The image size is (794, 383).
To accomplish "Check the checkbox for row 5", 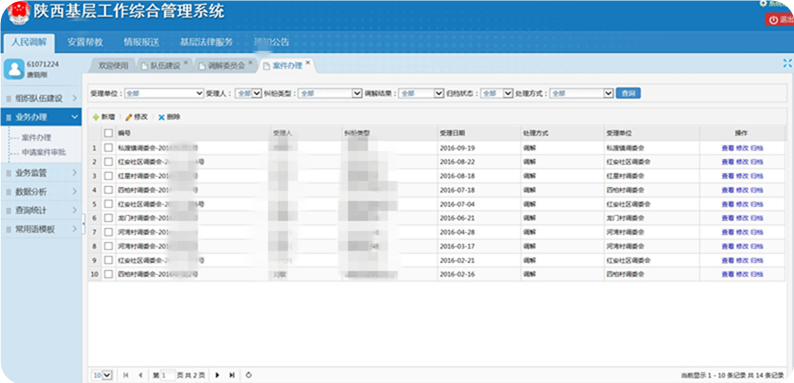I will [108, 204].
